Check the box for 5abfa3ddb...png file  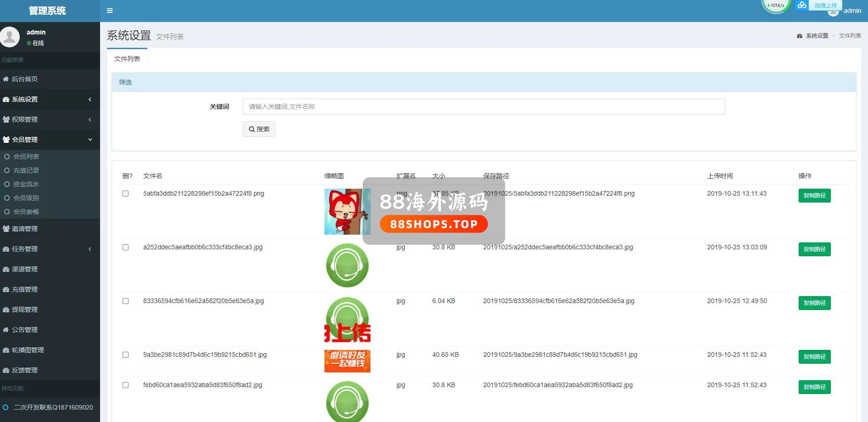pos(125,194)
